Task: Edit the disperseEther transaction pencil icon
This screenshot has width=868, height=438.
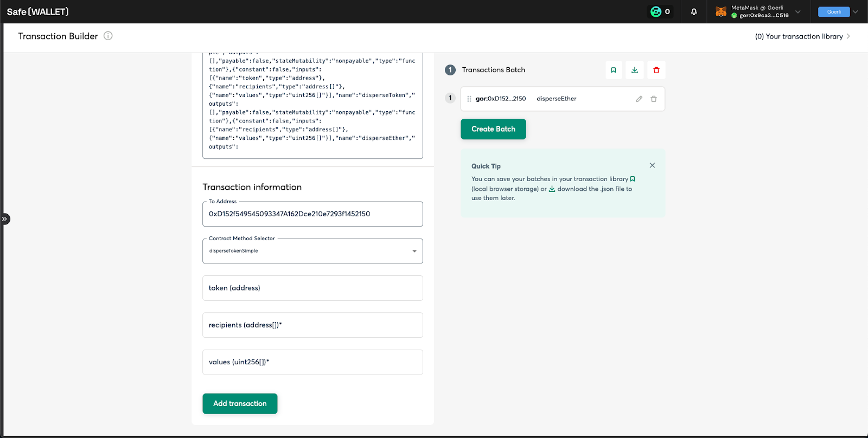Action: point(639,99)
